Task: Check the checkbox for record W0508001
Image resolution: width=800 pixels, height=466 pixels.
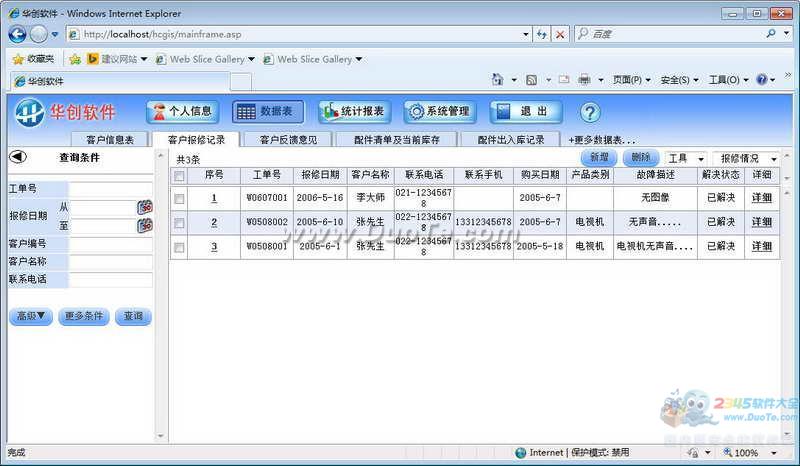Action: click(179, 248)
